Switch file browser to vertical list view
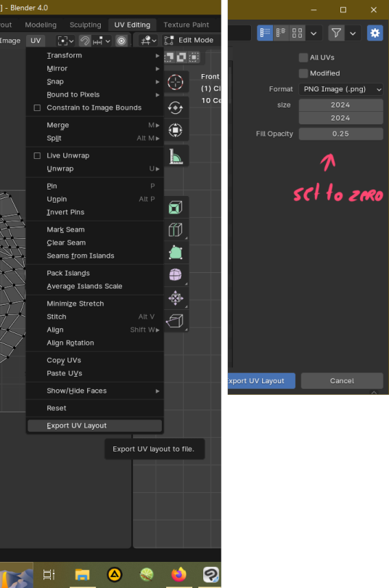 [265, 33]
